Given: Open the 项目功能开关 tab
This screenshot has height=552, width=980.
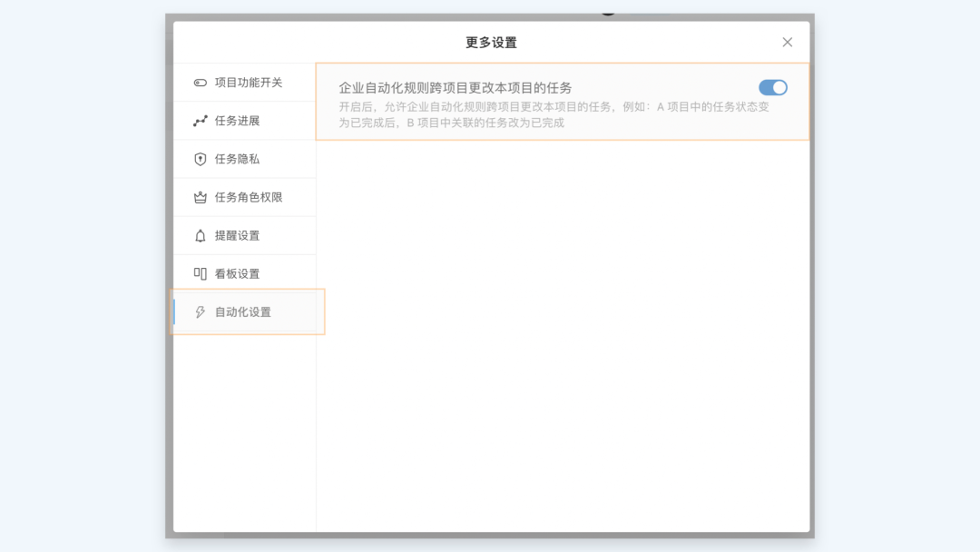Looking at the screenshot, I should tap(249, 83).
